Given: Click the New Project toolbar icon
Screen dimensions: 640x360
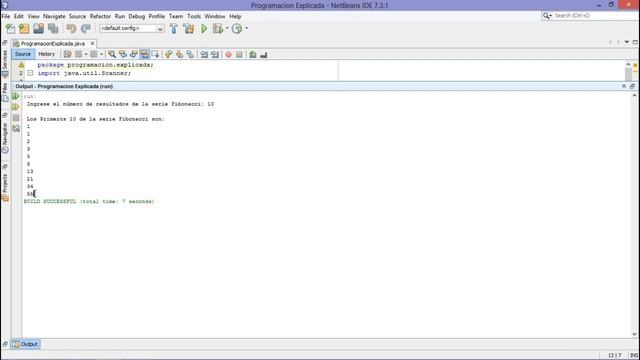Looking at the screenshot, I should [24, 29].
